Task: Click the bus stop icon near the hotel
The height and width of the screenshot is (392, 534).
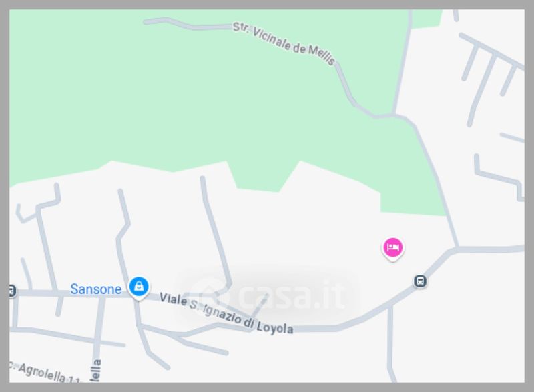Action: tap(420, 281)
